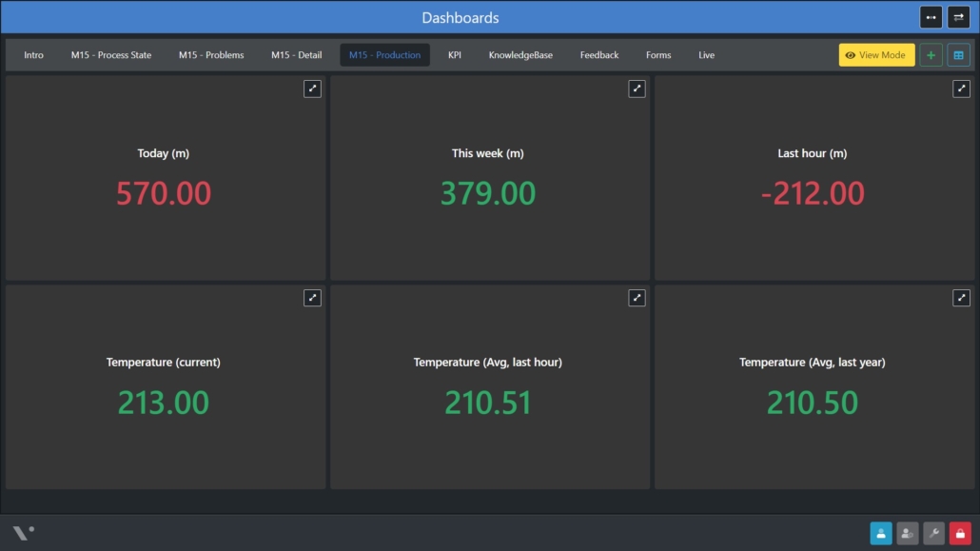Open the blue grid layout icon
This screenshot has width=980, height=551.
pos(958,55)
